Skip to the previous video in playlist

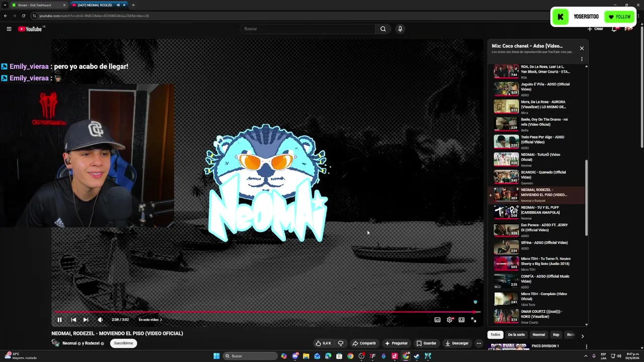(x=73, y=320)
